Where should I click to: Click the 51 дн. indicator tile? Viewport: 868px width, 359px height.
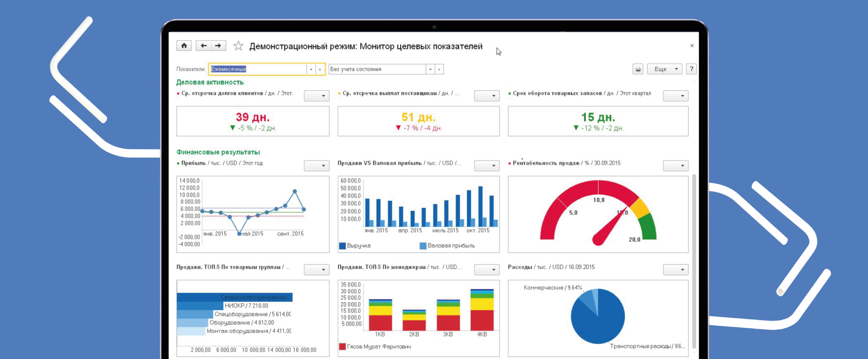pos(418,121)
